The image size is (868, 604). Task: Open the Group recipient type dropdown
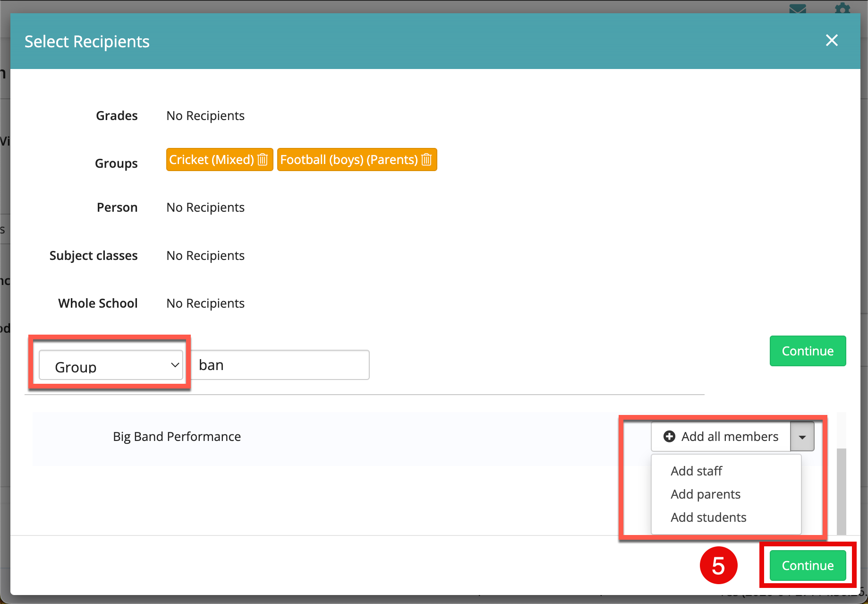click(x=111, y=365)
